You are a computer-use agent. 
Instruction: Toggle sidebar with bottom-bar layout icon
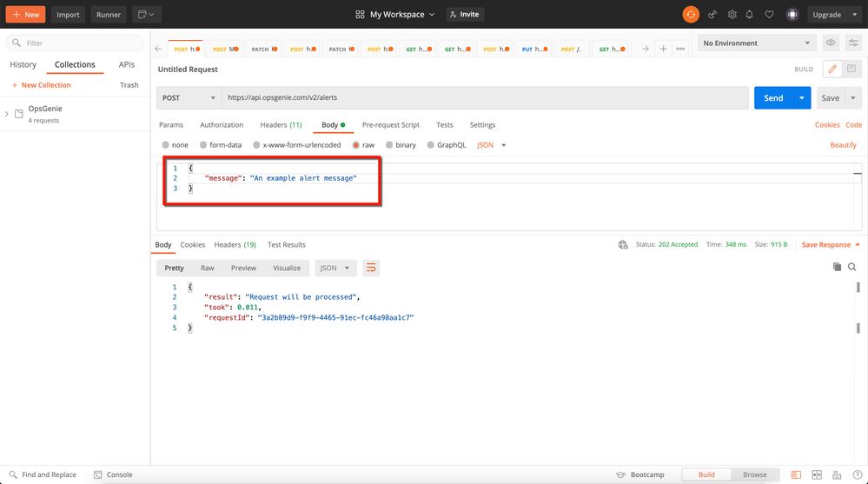coord(796,474)
